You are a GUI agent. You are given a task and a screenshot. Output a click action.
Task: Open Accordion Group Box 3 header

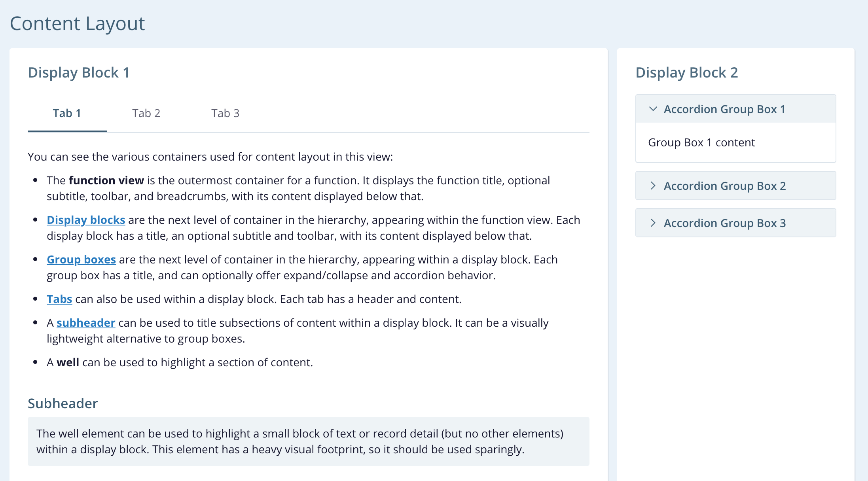click(724, 223)
